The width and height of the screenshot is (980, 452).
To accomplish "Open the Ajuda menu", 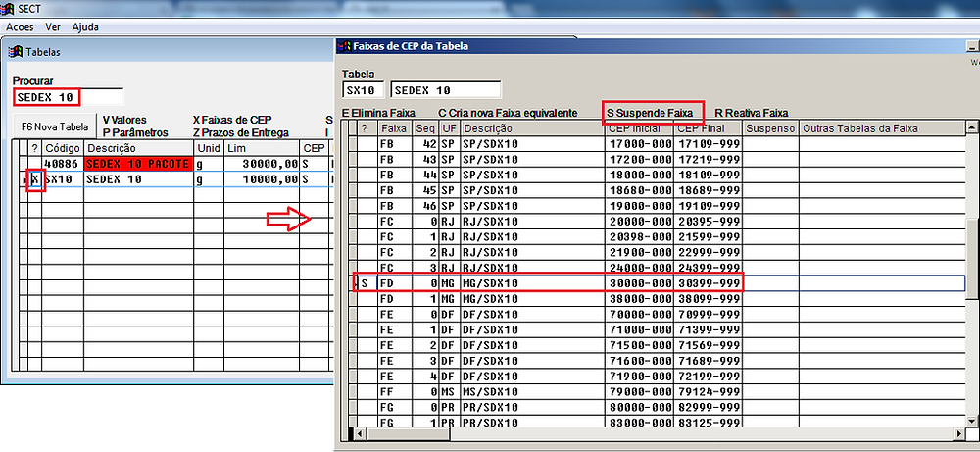I will [85, 26].
